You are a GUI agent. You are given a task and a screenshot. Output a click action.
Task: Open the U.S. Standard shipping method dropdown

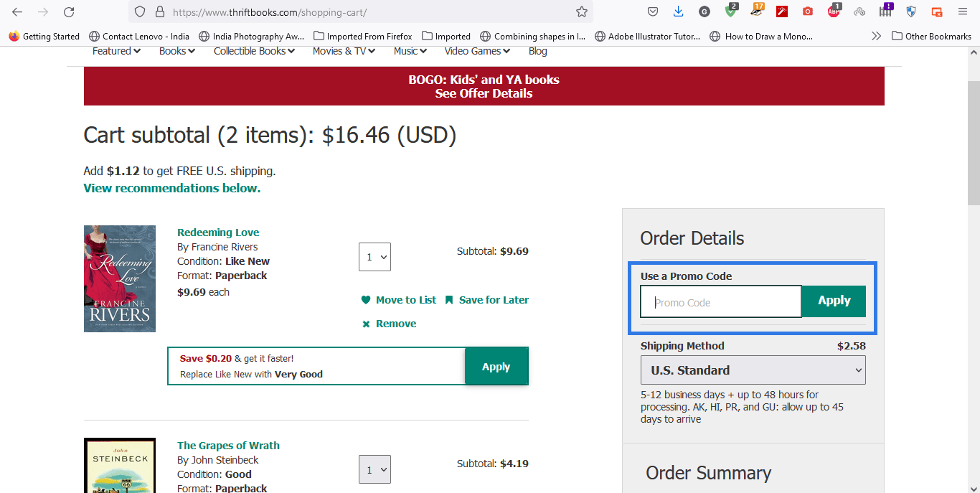point(753,370)
